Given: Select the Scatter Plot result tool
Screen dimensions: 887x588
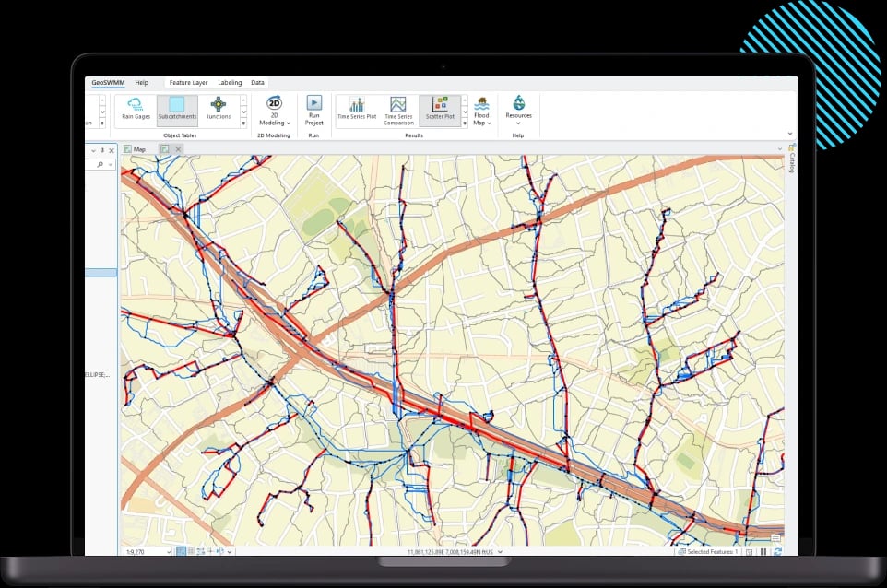Looking at the screenshot, I should 440,109.
